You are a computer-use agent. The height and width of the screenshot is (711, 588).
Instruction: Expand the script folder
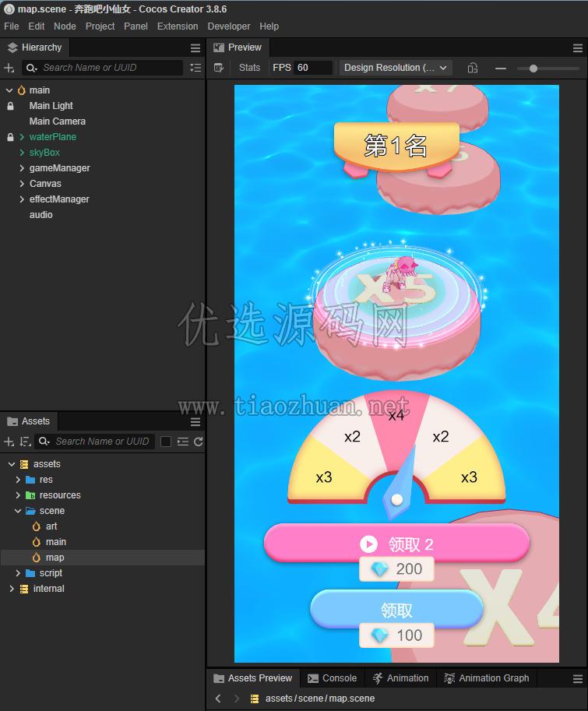18,573
